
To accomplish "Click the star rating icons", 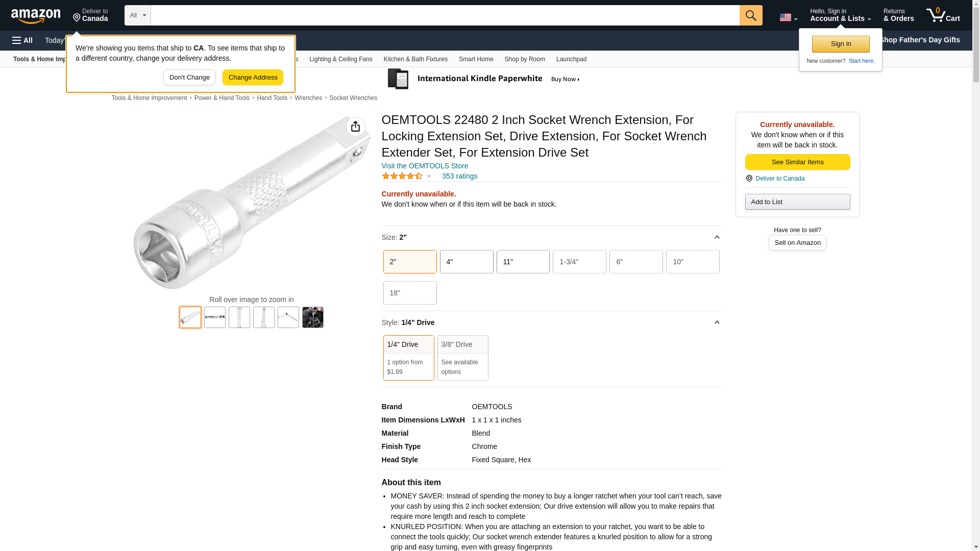I will click(402, 176).
